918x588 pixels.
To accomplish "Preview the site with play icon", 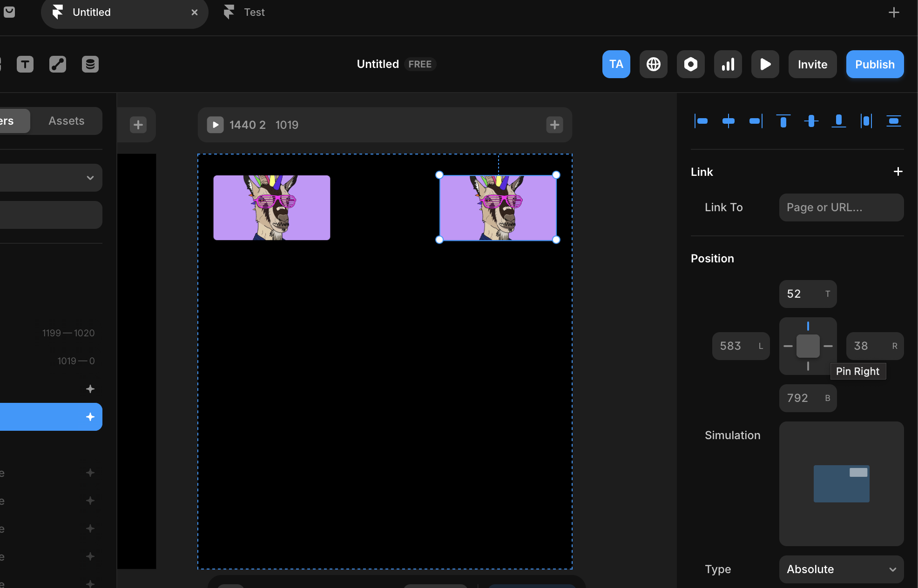I will tap(765, 64).
